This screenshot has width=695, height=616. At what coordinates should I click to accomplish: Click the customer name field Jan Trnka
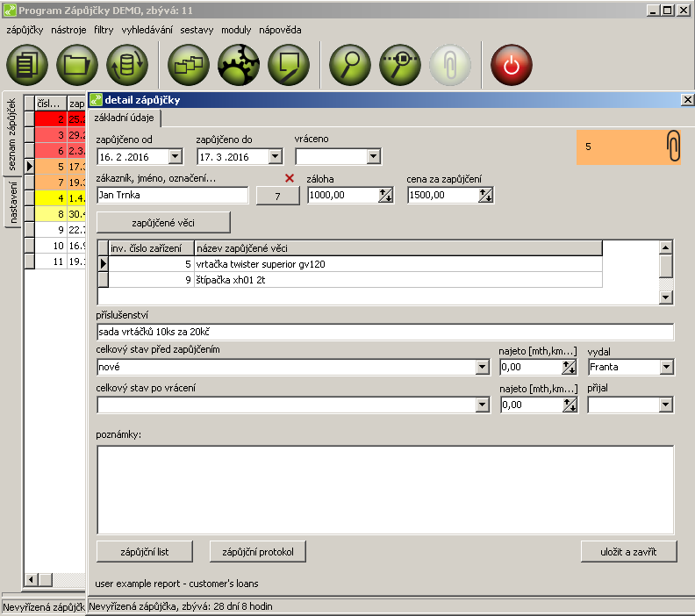[172, 195]
